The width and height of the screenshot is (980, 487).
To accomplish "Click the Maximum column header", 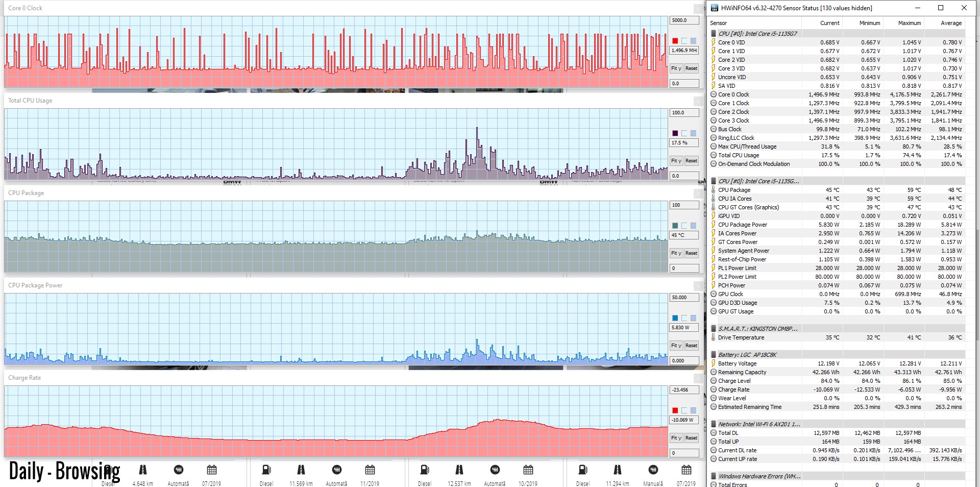I will (x=909, y=23).
